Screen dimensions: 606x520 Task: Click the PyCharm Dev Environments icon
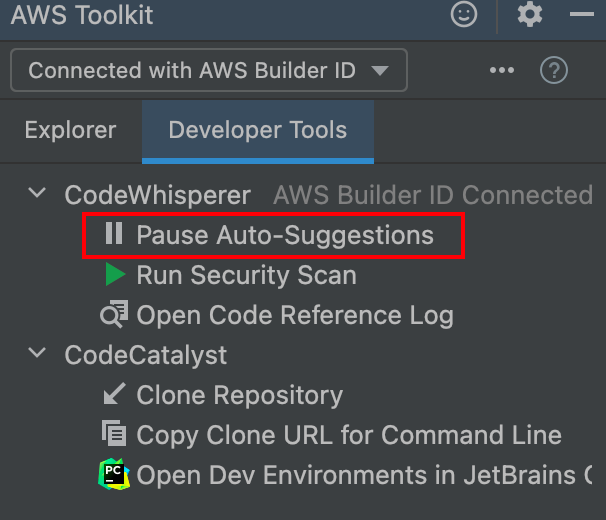click(114, 474)
